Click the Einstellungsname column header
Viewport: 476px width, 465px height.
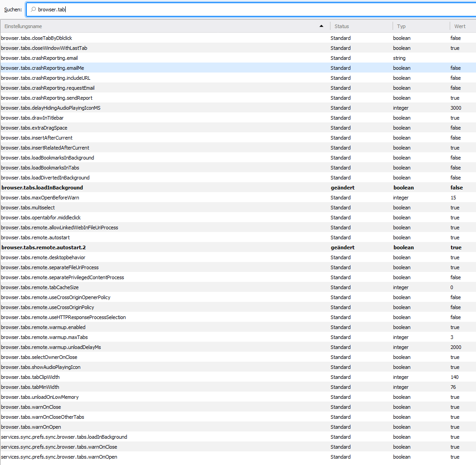(136, 26)
